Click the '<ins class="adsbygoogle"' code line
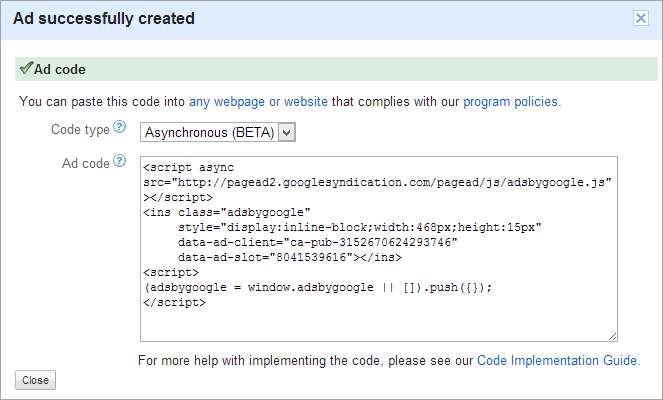663x400 pixels. [x=227, y=212]
